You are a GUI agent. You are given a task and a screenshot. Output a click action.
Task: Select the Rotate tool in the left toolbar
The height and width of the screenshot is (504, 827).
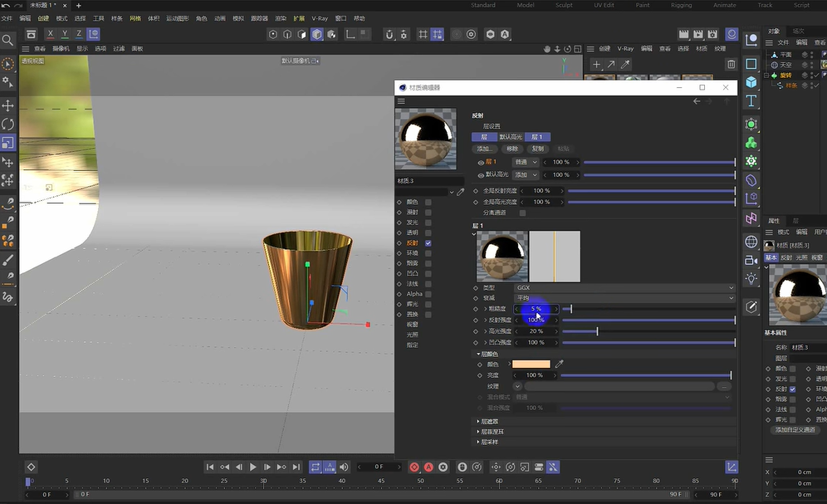[x=8, y=125]
